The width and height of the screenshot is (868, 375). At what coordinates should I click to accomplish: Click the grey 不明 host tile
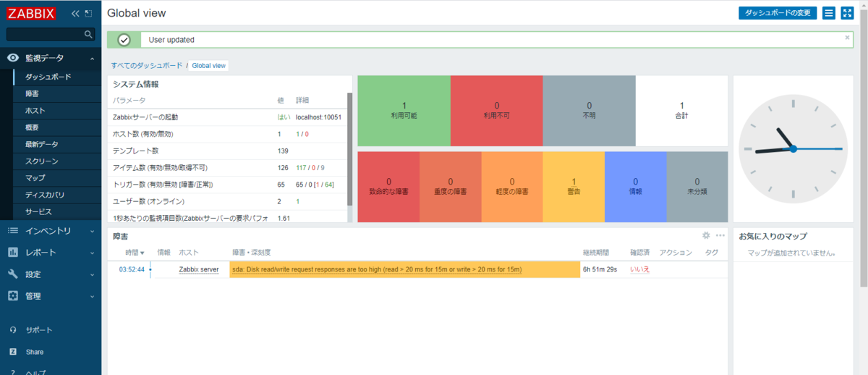pos(590,111)
